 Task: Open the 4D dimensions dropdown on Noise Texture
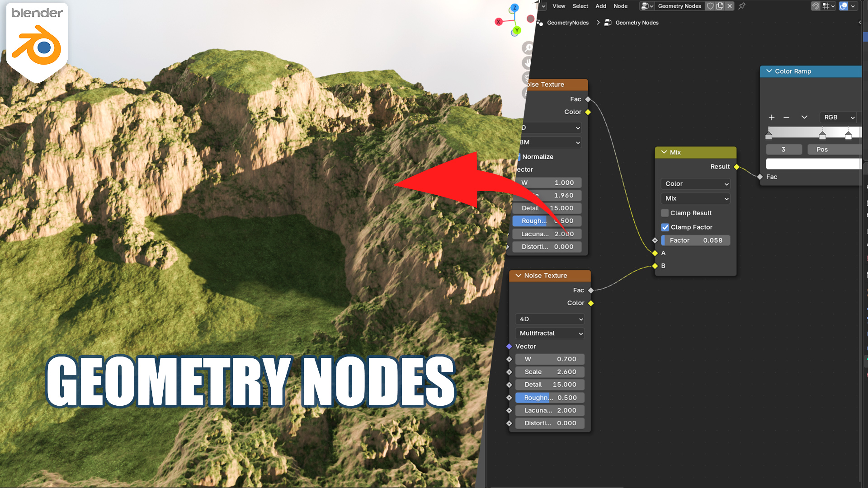[549, 319]
